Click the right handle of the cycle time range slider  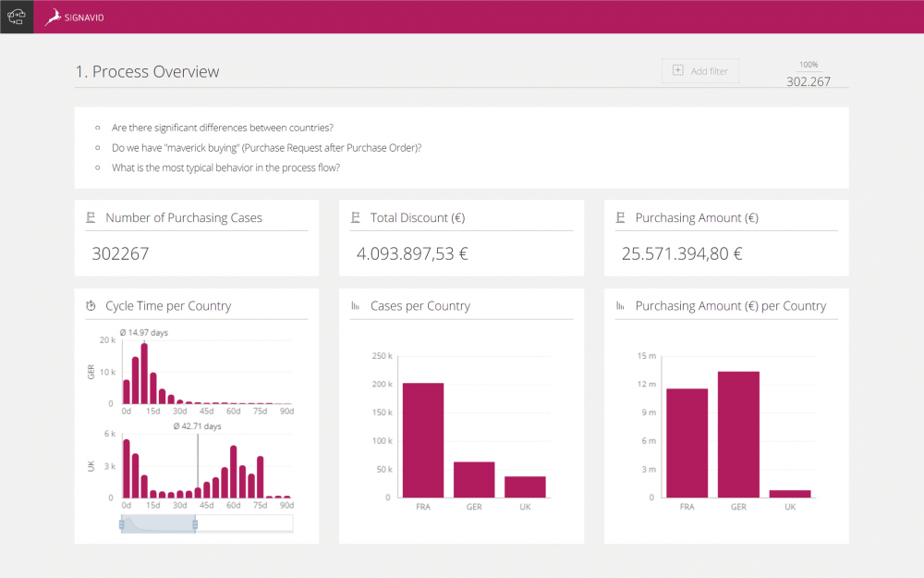click(195, 524)
